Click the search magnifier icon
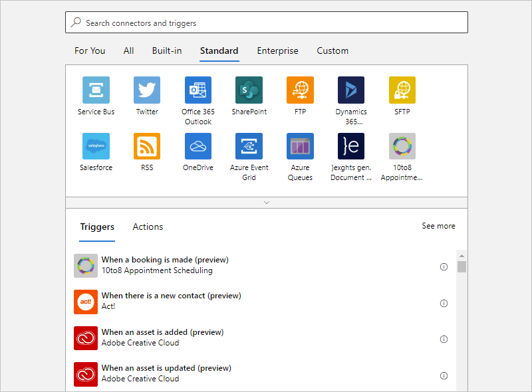This screenshot has width=532, height=392. pos(76,23)
